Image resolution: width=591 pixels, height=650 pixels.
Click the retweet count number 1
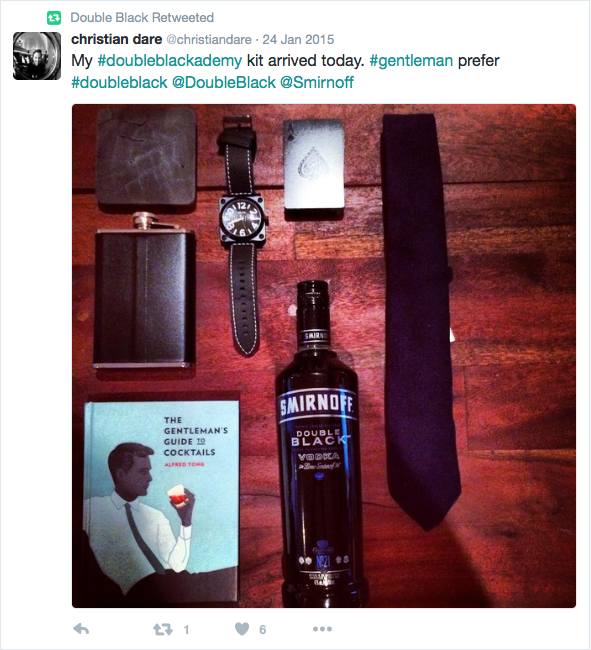[x=187, y=630]
